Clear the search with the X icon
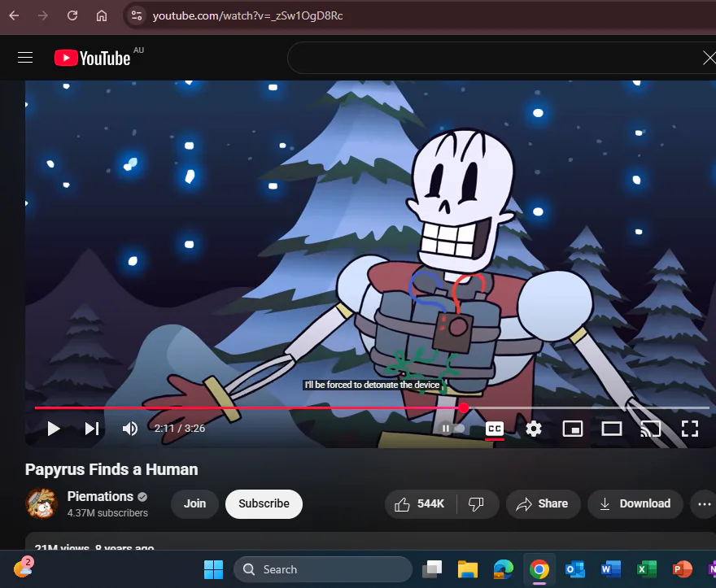The image size is (716, 588). 709,58
